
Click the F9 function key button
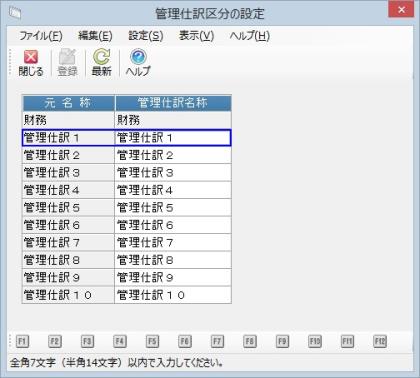pos(282,341)
